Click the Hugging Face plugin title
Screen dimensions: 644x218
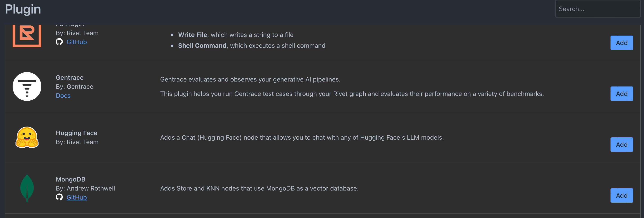[76, 133]
